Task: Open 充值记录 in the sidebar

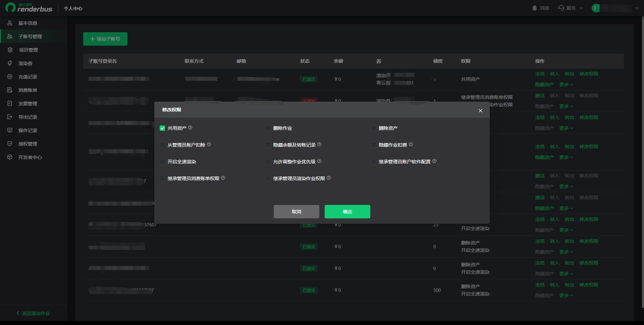Action: (x=34, y=76)
